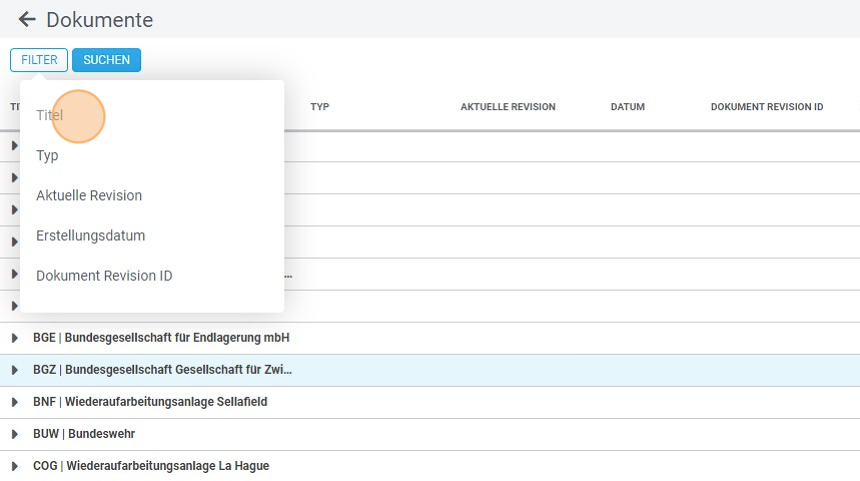
Task: Select Erstellungsdatum filter entry
Action: [91, 236]
